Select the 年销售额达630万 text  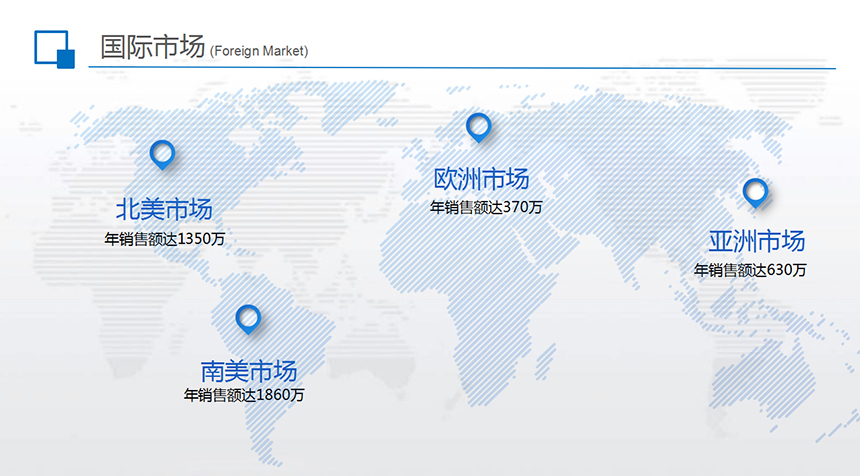point(750,270)
